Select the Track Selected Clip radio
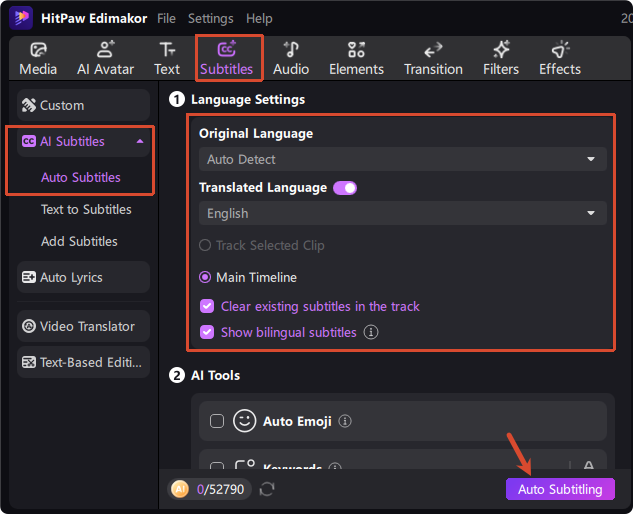 click(x=205, y=245)
